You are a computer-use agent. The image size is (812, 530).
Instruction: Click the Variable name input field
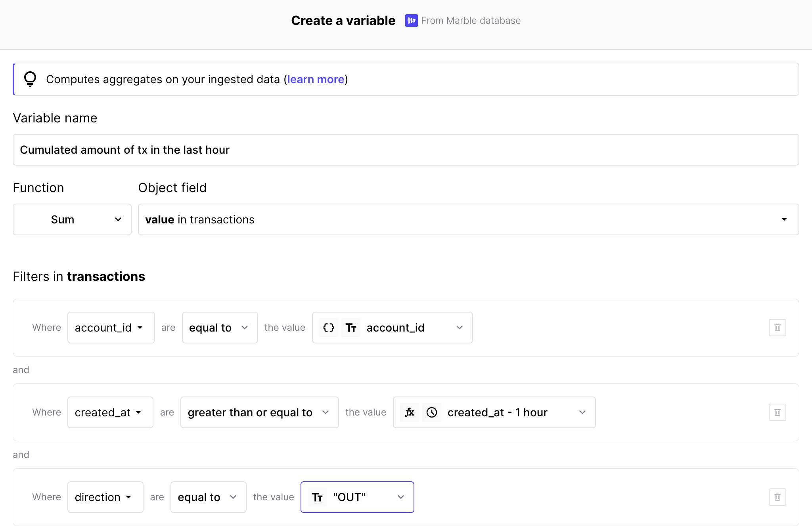click(406, 150)
